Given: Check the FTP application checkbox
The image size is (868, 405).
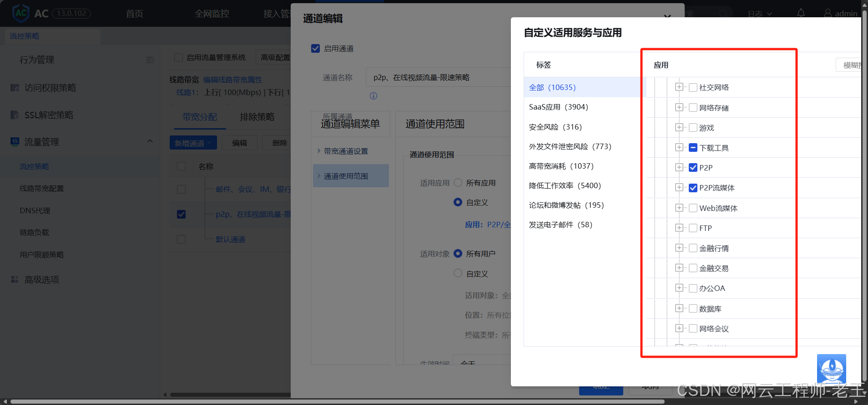Looking at the screenshot, I should click(x=693, y=228).
